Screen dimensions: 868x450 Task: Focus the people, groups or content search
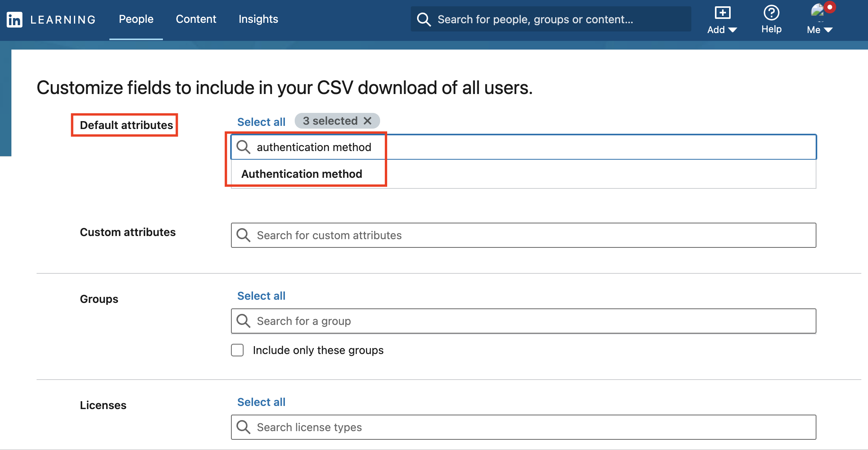[551, 19]
